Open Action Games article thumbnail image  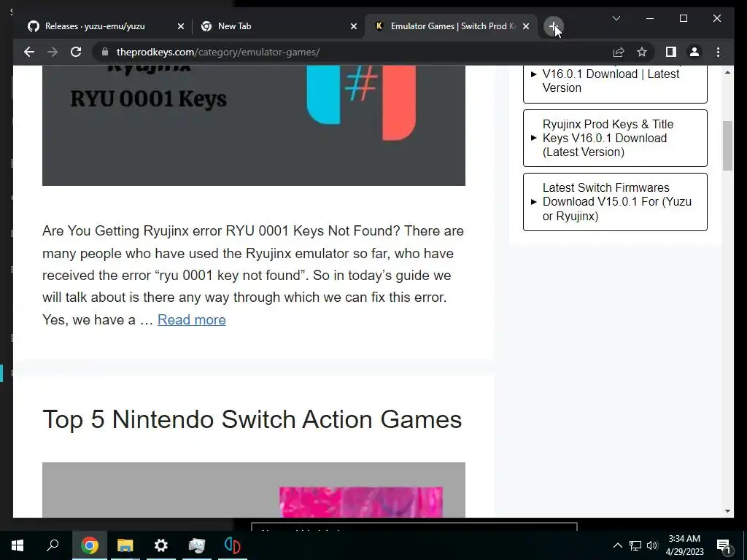pyautogui.click(x=253, y=489)
